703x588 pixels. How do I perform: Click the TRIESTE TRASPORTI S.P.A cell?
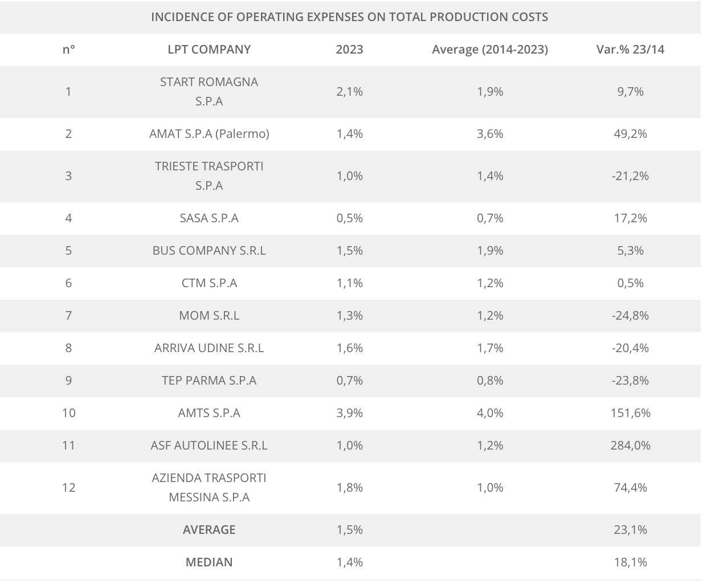209,176
